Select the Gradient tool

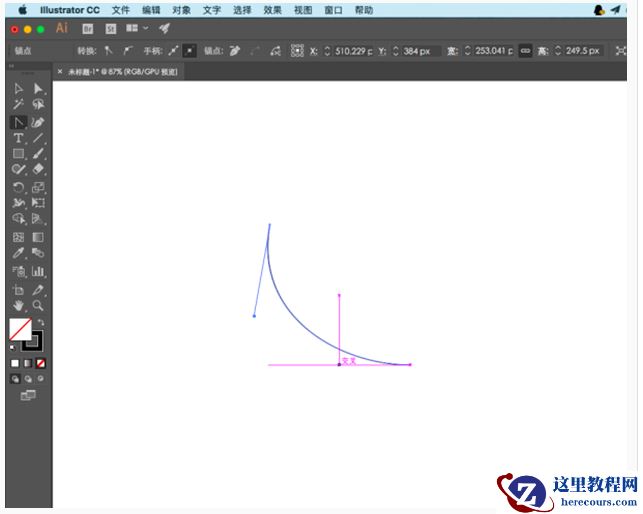point(38,237)
